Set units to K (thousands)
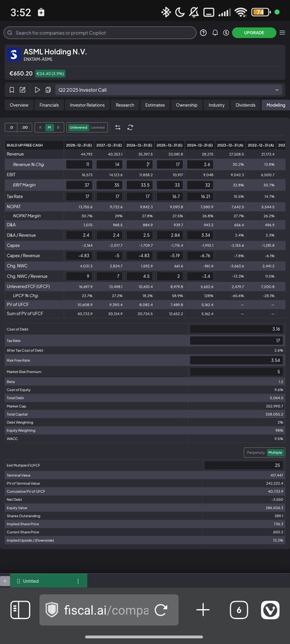The width and height of the screenshot is (290, 644). pyautogui.click(x=40, y=127)
